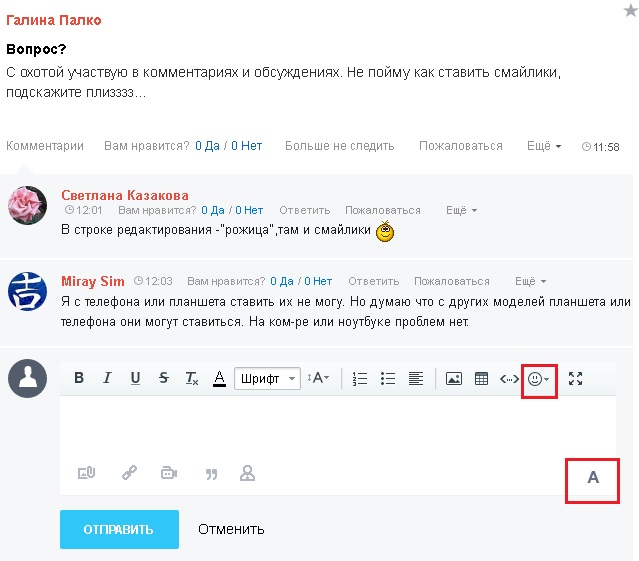Image resolution: width=639 pixels, height=561 pixels.
Task: Insert a quote block
Action: 211,473
